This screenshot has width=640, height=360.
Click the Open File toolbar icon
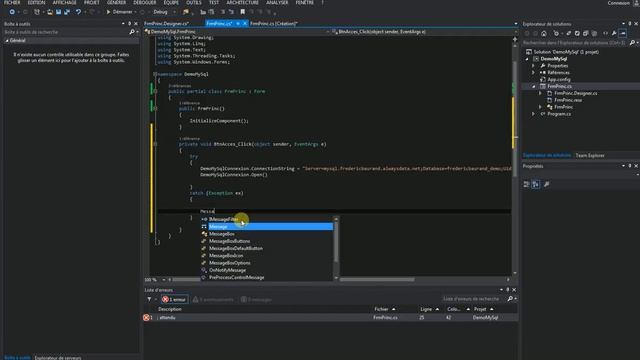(50, 12)
